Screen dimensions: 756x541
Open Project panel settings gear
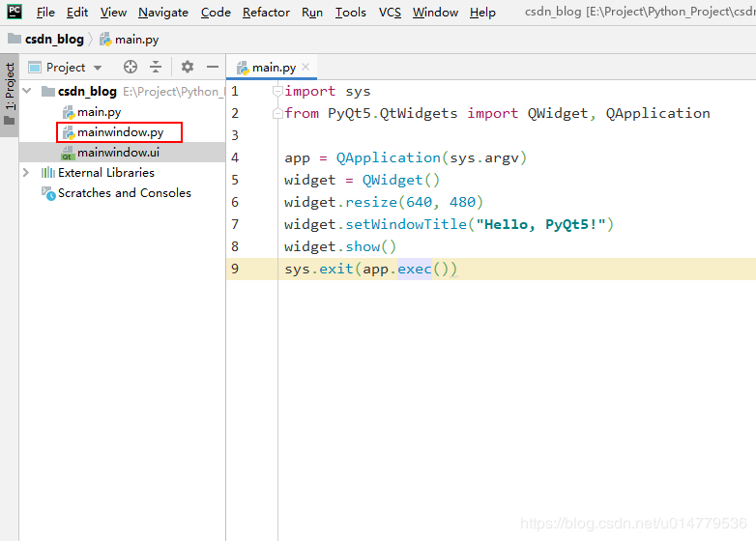[188, 67]
